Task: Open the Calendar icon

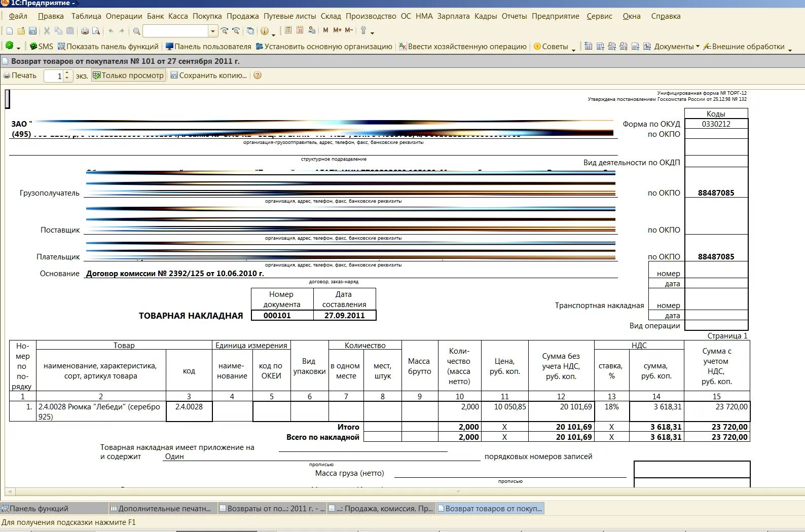Action: click(300, 30)
